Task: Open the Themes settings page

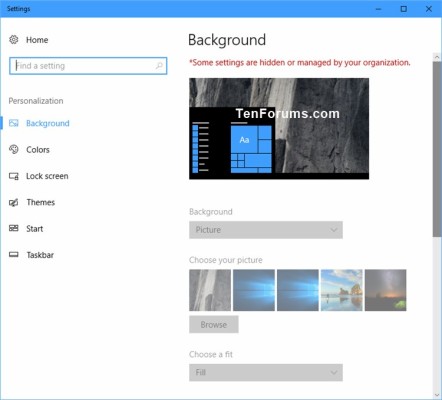Action: (x=41, y=202)
